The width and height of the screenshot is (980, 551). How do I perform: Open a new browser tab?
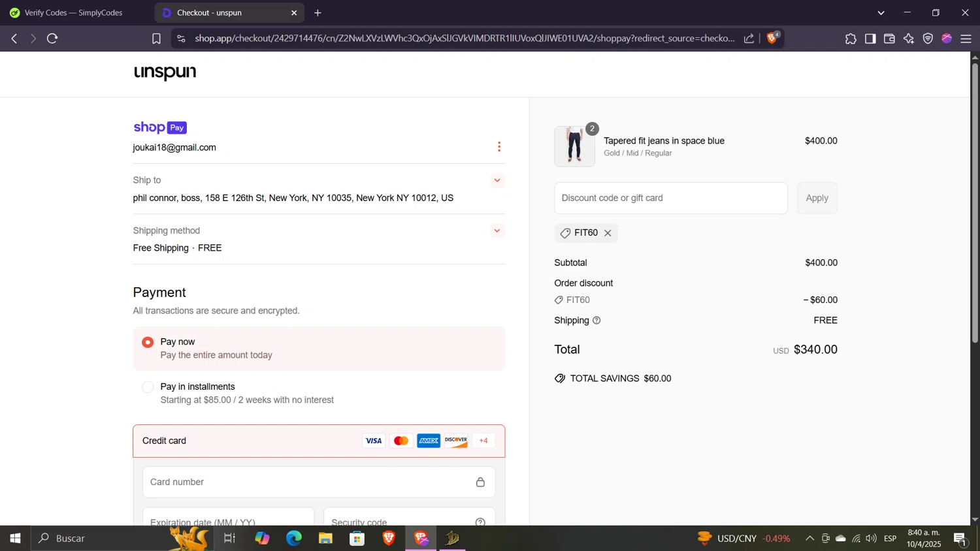(318, 13)
